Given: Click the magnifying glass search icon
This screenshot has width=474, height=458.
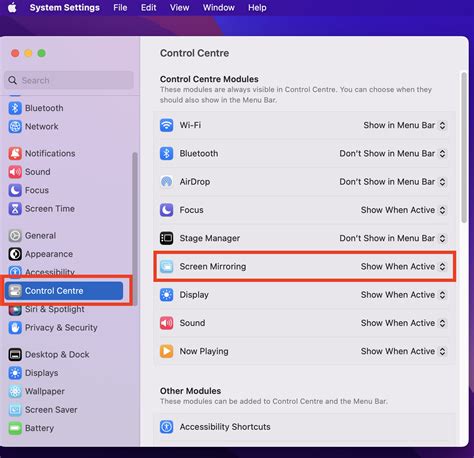Looking at the screenshot, I should pyautogui.click(x=12, y=80).
